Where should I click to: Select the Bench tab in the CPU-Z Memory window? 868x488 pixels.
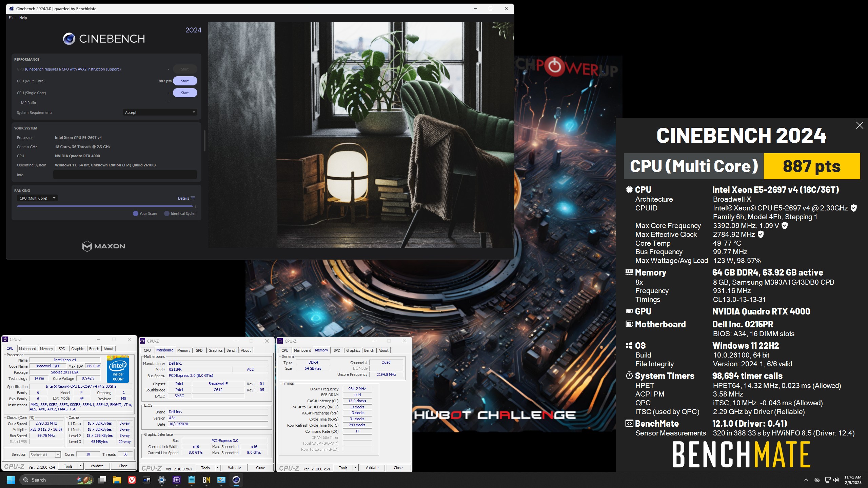click(x=369, y=350)
